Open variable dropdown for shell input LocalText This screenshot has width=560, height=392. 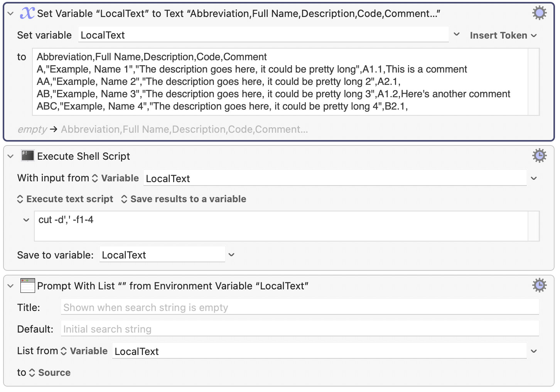click(x=534, y=178)
